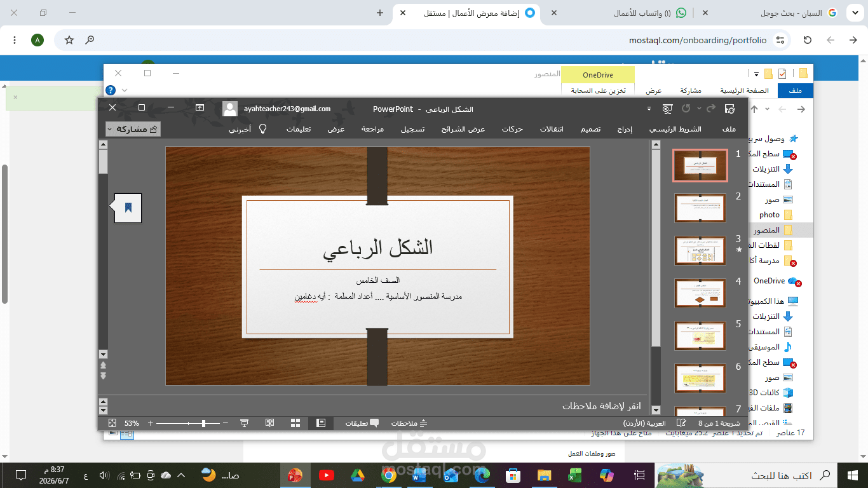Image resolution: width=868 pixels, height=488 pixels.
Task: Click the مشاركة share button
Action: 133,129
